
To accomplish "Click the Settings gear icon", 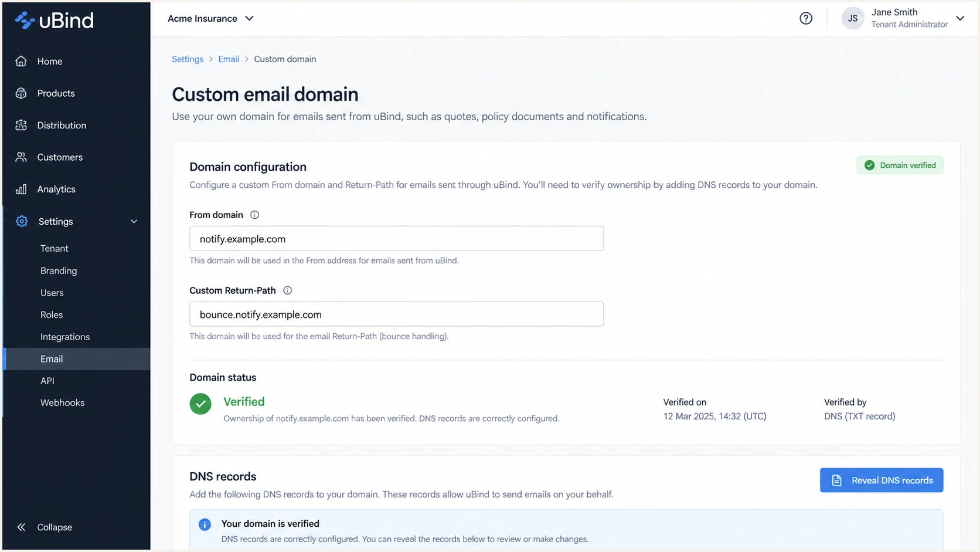I will click(22, 221).
